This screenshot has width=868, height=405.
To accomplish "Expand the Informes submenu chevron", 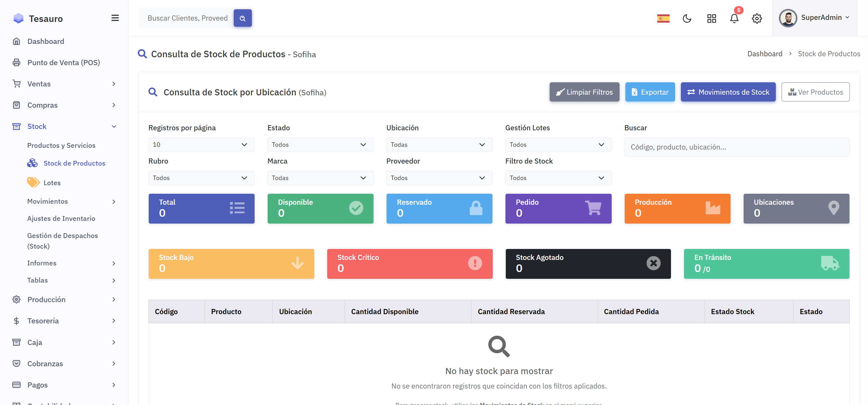I will [x=114, y=263].
